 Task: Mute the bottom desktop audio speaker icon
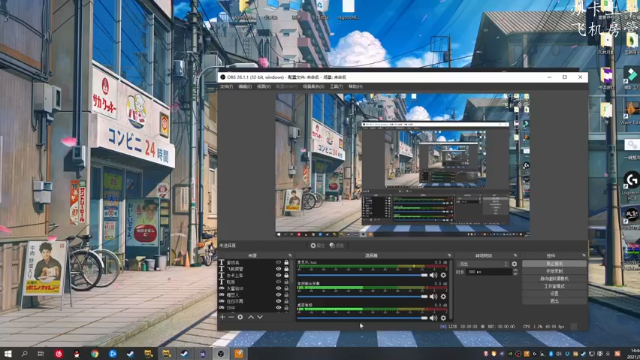click(x=433, y=318)
